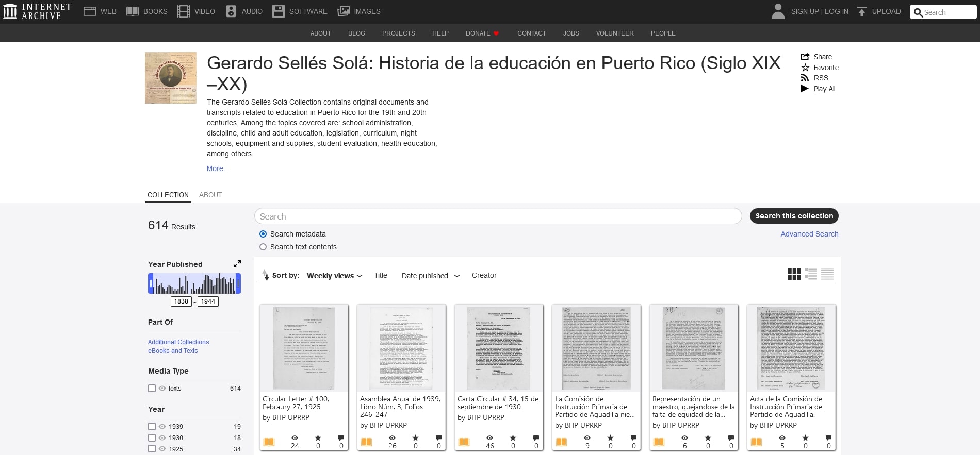Screen dimensions: 980x455
Task: Sort results by Creator
Action: coord(484,275)
